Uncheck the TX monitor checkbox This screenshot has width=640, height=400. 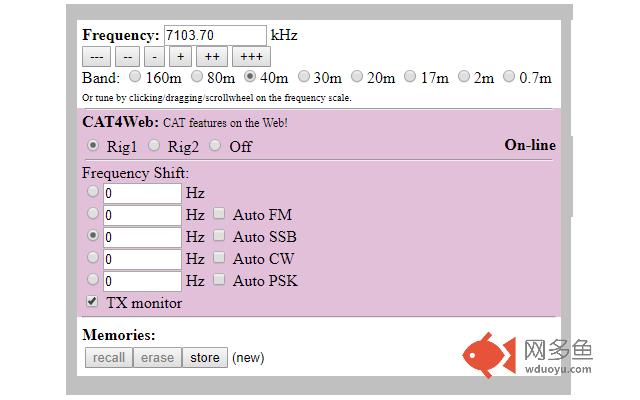point(92,302)
